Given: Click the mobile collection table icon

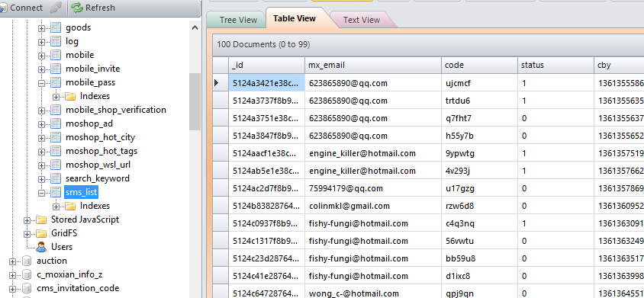Looking at the screenshot, I should point(56,55).
